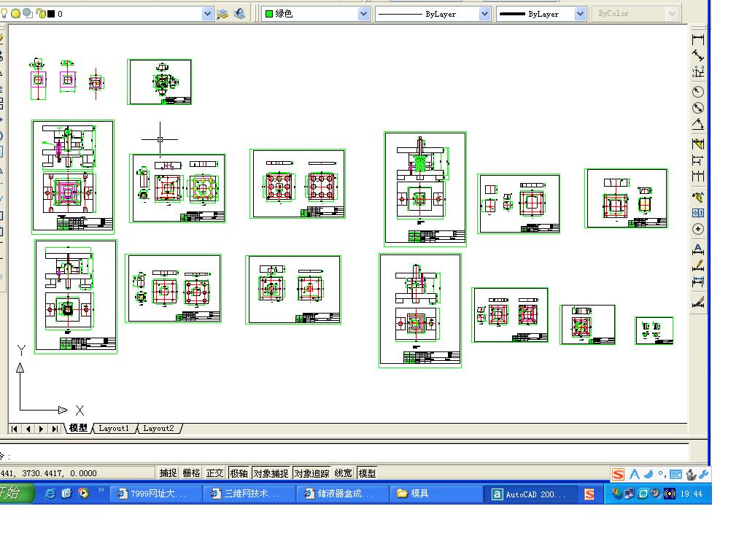Select the Dimension Update tool
This screenshot has height=560, width=747.
[698, 281]
